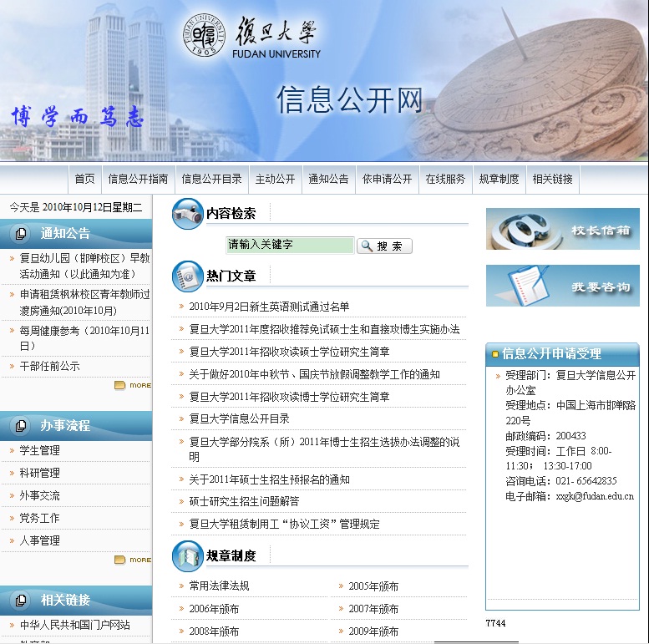Click the 通知公告 sidebar header icon
Image resolution: width=649 pixels, height=644 pixels.
(21, 234)
